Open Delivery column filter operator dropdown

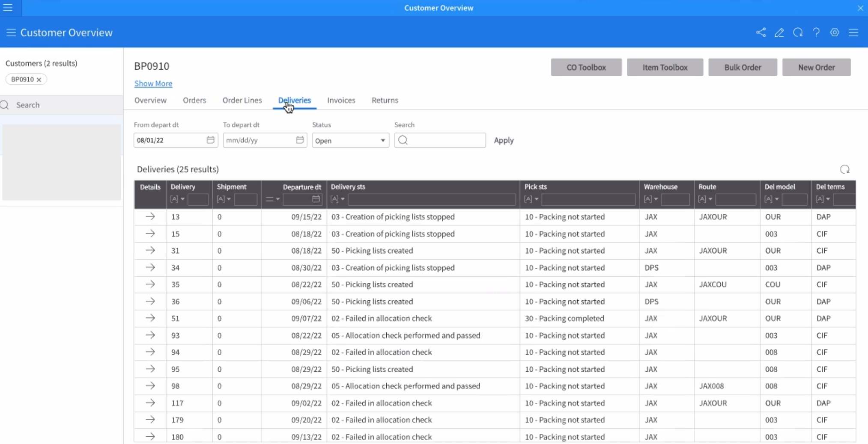pyautogui.click(x=177, y=199)
